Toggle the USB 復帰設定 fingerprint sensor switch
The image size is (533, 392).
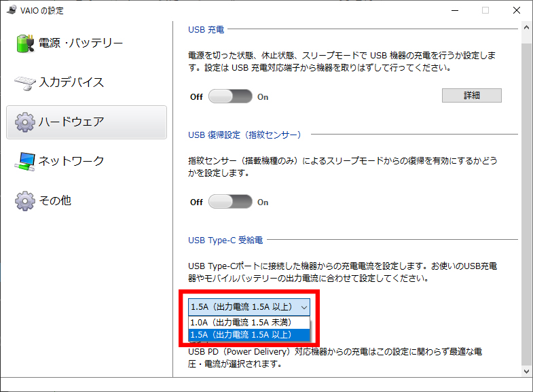coord(230,202)
